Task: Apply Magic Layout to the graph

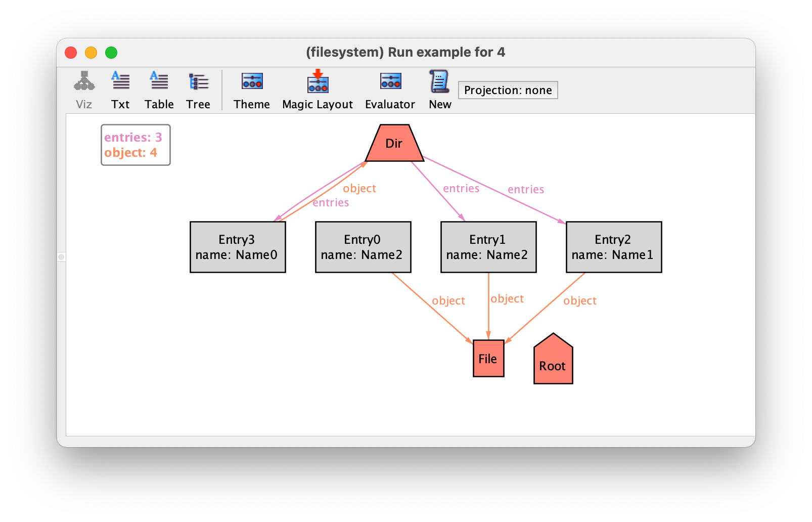Action: 318,91
